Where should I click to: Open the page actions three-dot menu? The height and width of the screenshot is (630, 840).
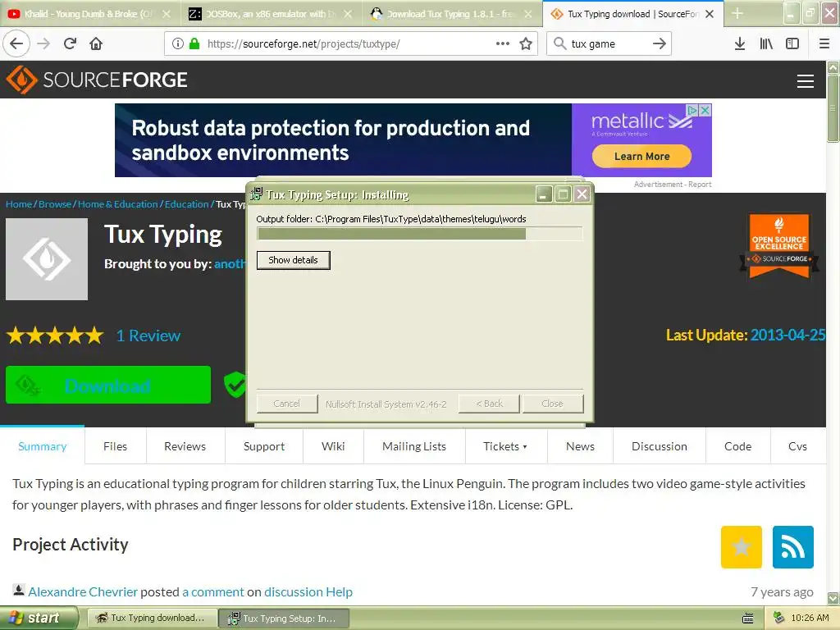tap(503, 44)
